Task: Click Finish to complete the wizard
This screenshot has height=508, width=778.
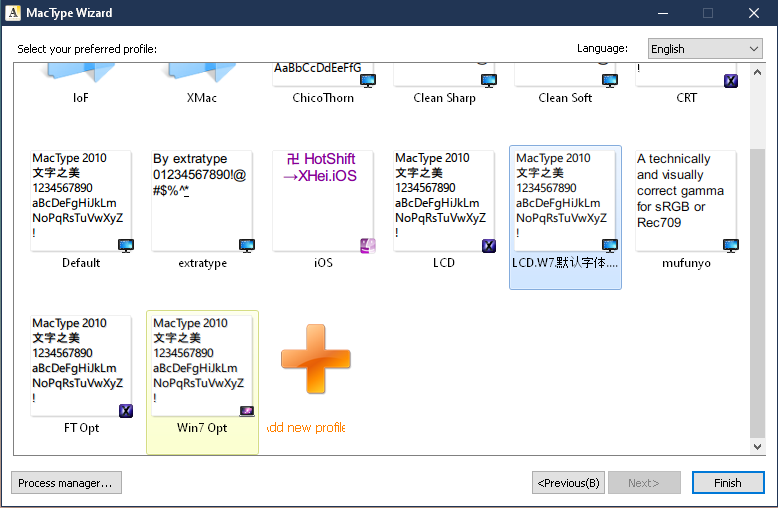Action: 728,483
